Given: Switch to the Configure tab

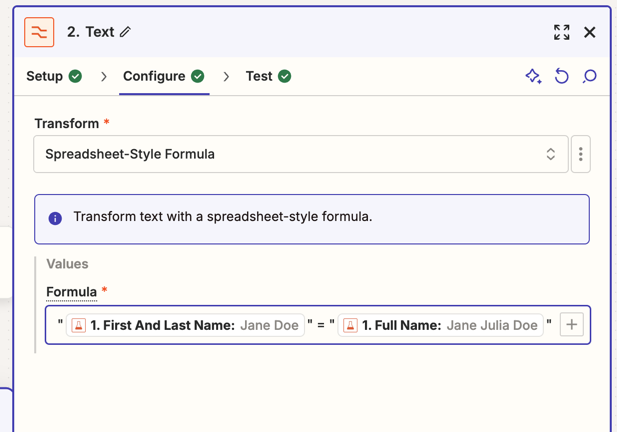Looking at the screenshot, I should (x=154, y=76).
